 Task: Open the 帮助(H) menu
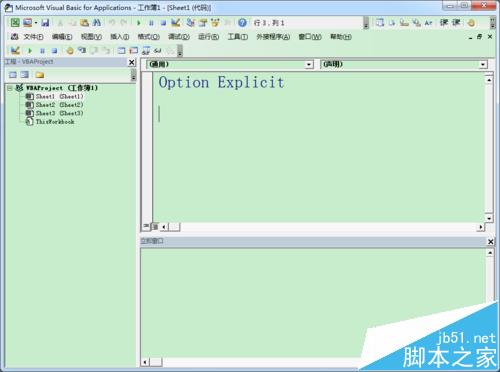(x=341, y=37)
